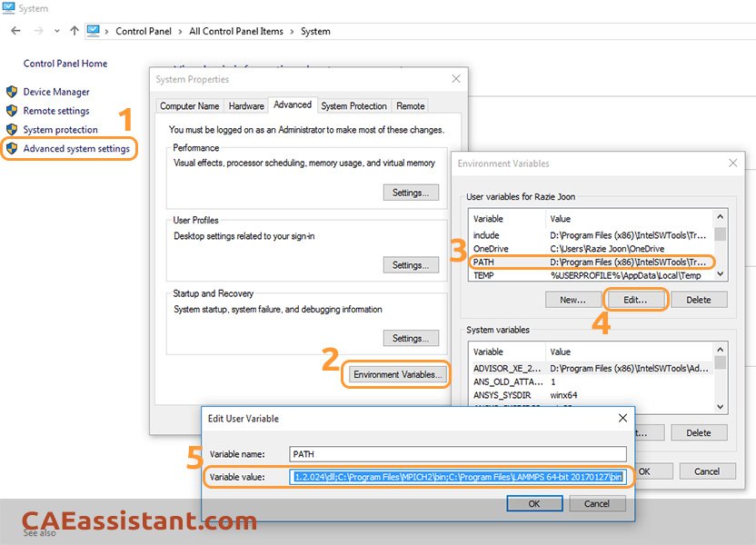
Task: Select the TEMP user variable row
Action: [x=590, y=275]
